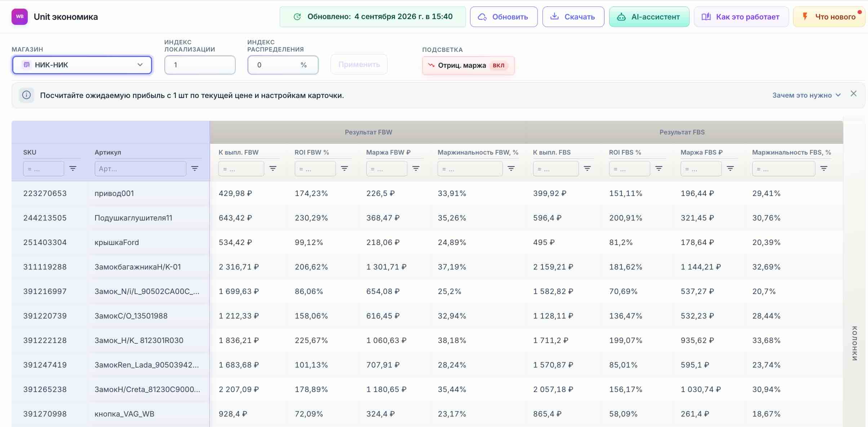Click the Маржинальность FBS, % filter input
This screenshot has height=427, width=868.
[783, 169]
